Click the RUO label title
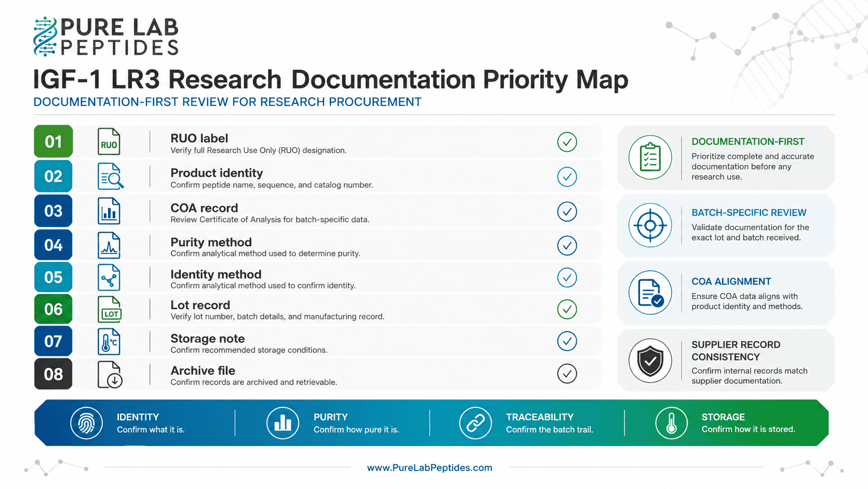868x489 pixels. tap(199, 138)
